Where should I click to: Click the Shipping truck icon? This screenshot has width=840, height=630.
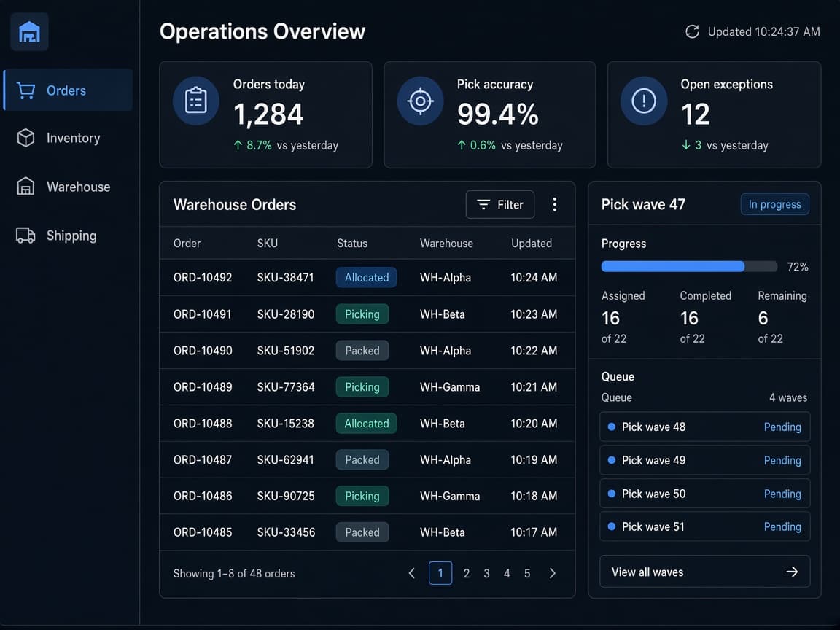(26, 236)
